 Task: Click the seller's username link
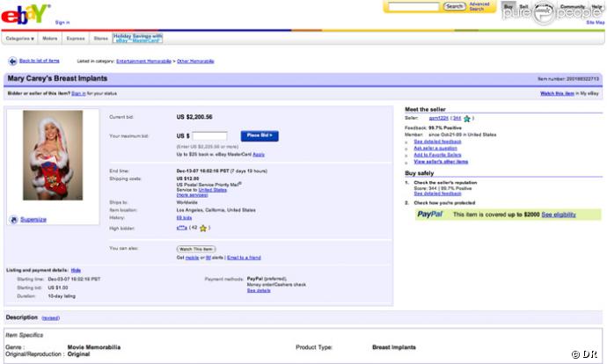tap(439, 118)
